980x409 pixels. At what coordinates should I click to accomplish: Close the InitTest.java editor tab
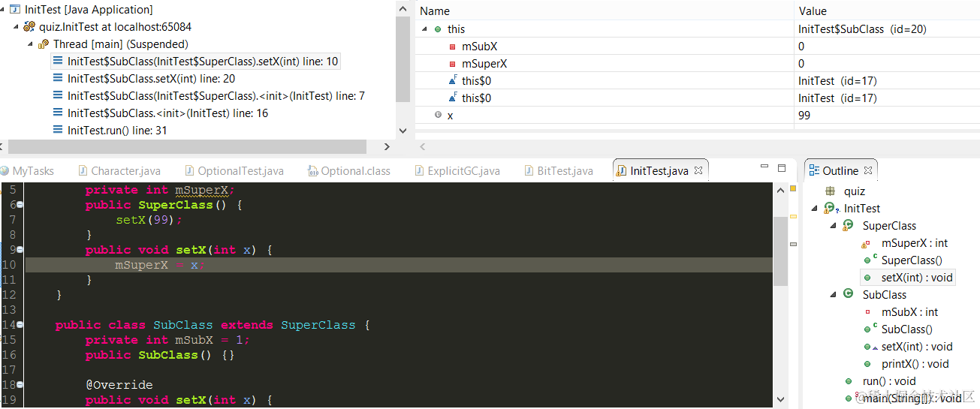[697, 171]
